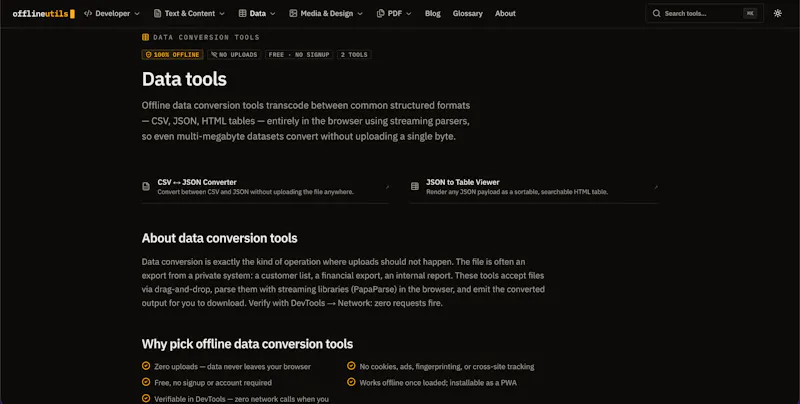Expand the Developer menu chevron
This screenshot has height=404, width=800.
[x=137, y=14]
